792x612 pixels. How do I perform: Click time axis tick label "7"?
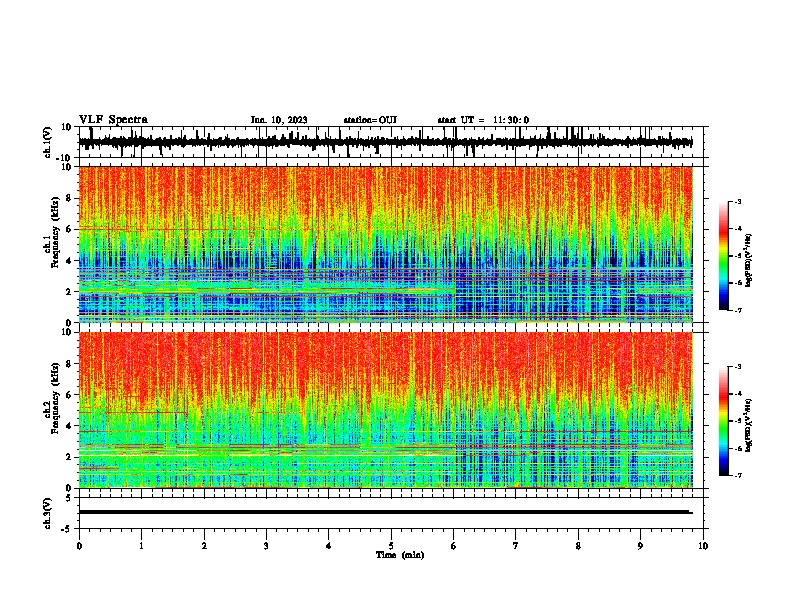516,546
